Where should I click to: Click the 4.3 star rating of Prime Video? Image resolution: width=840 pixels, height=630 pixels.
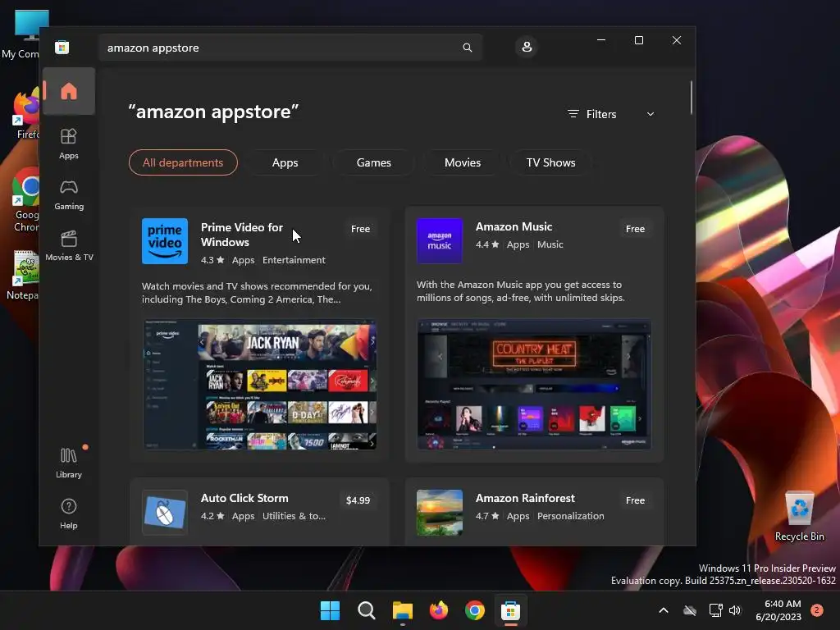(212, 260)
